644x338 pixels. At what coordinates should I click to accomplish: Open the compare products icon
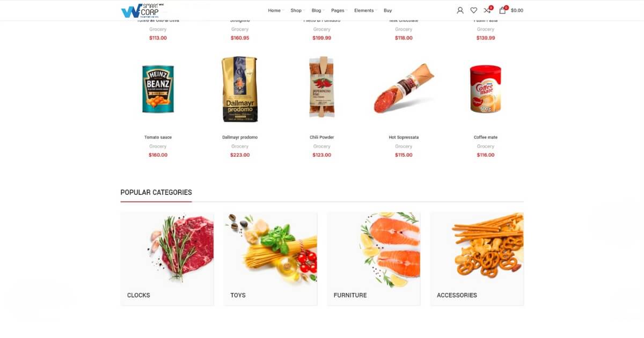487,10
